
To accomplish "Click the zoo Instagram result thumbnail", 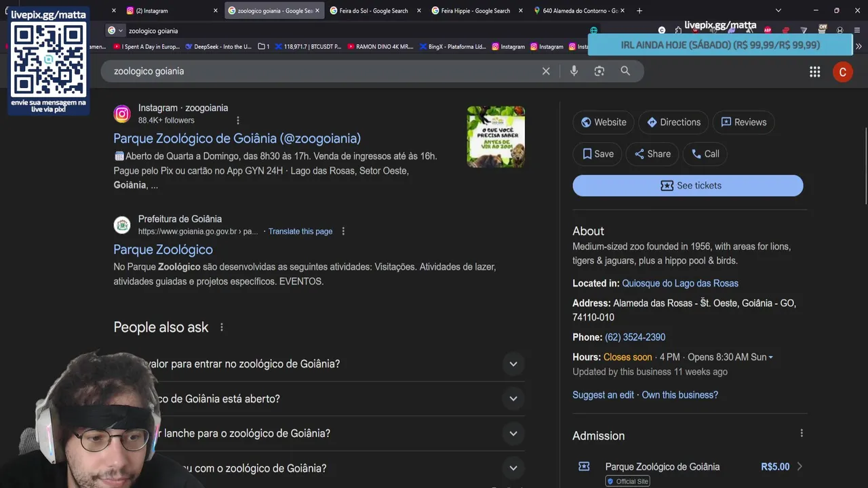I will [x=496, y=136].
